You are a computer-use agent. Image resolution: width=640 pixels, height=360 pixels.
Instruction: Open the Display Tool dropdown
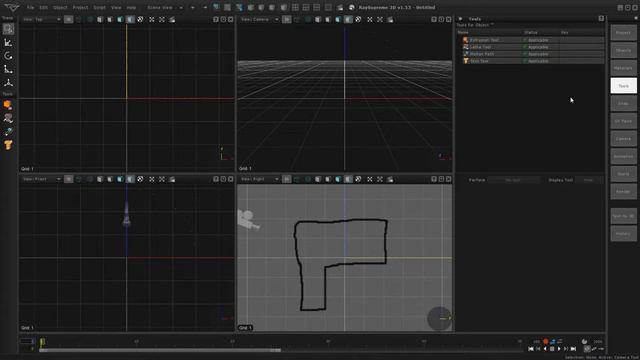pos(589,180)
